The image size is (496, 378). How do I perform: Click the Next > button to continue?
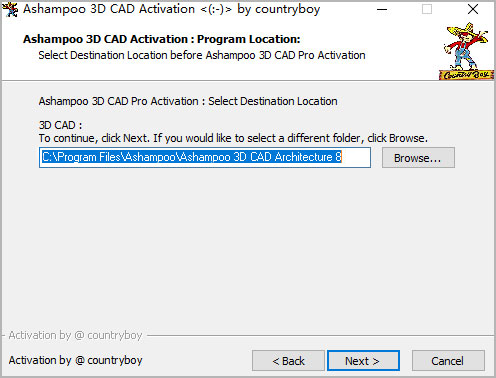pos(363,361)
